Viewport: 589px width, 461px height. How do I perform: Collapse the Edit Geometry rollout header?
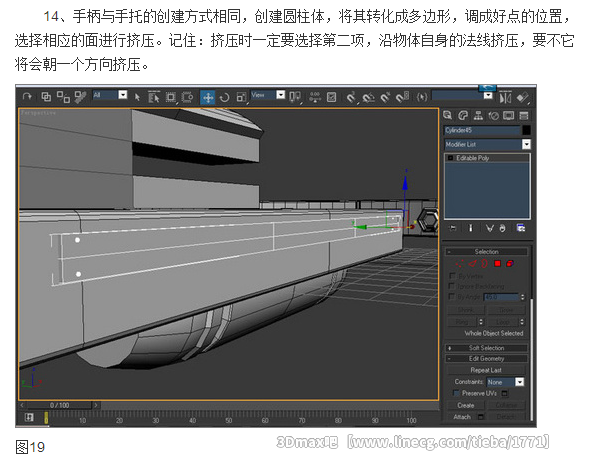[x=486, y=359]
